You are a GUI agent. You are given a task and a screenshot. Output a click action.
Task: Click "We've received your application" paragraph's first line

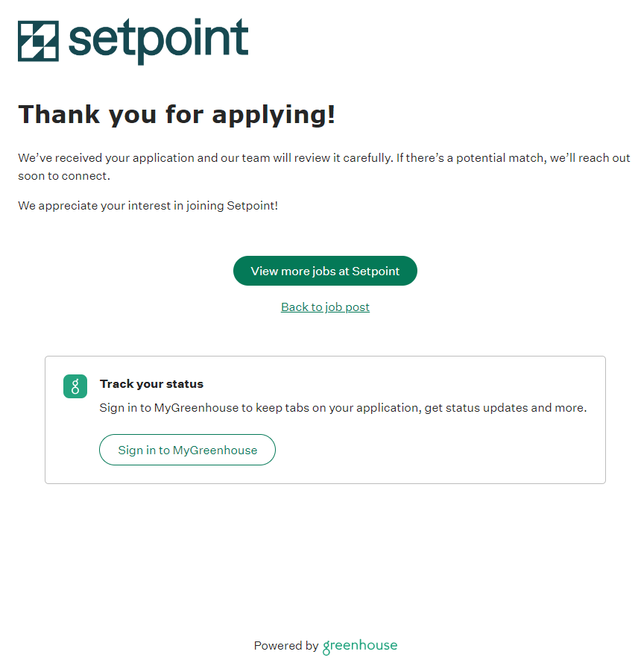[x=323, y=158]
